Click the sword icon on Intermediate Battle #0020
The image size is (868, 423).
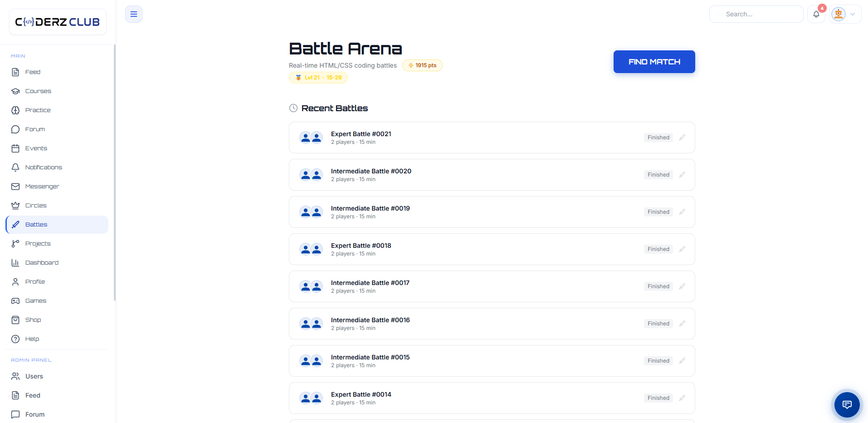tap(682, 175)
